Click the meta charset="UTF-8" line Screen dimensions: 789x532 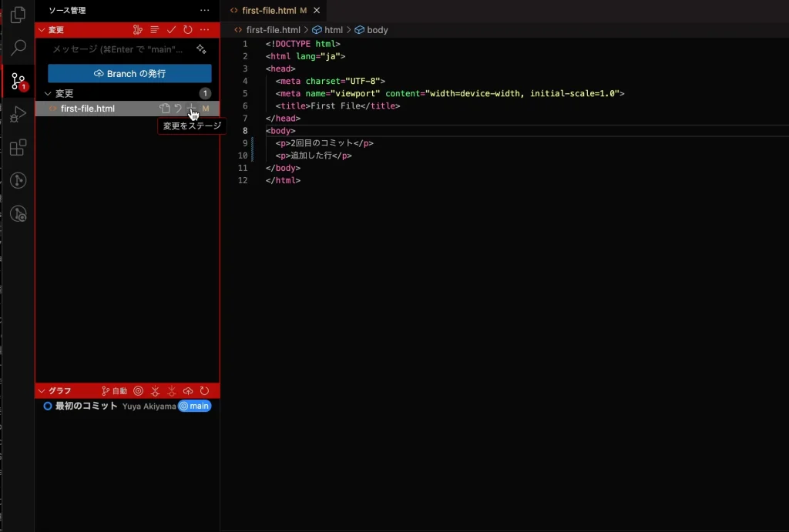pos(330,81)
